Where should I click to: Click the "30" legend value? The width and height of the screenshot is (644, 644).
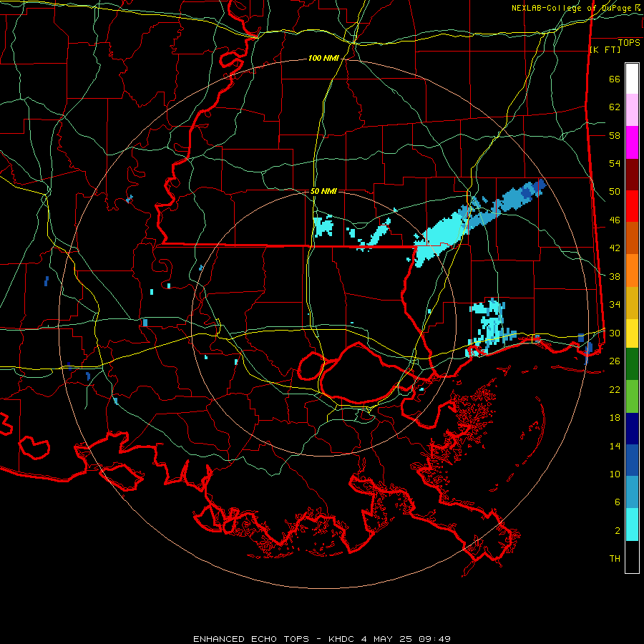point(615,333)
